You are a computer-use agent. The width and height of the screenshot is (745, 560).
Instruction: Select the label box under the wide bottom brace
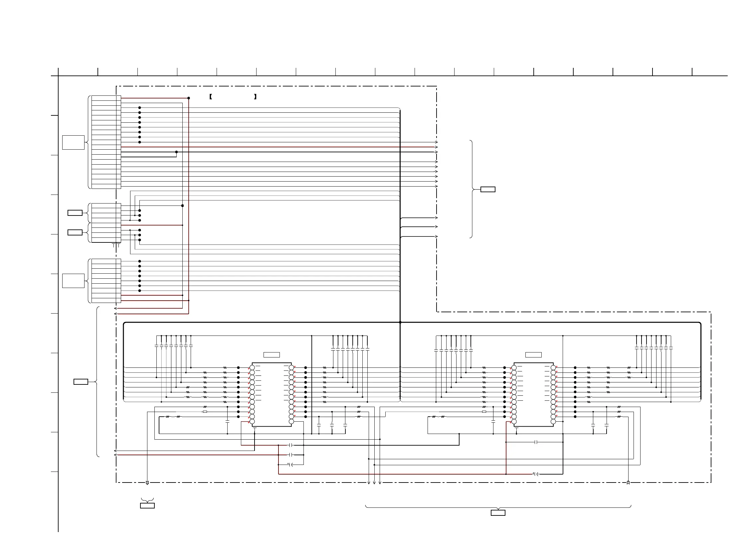coord(498,513)
